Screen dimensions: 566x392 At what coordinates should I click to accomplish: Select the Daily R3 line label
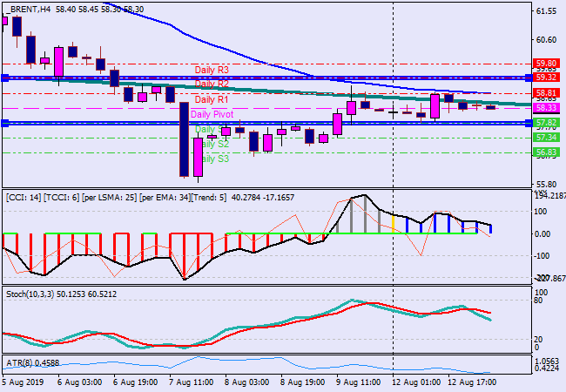point(212,70)
